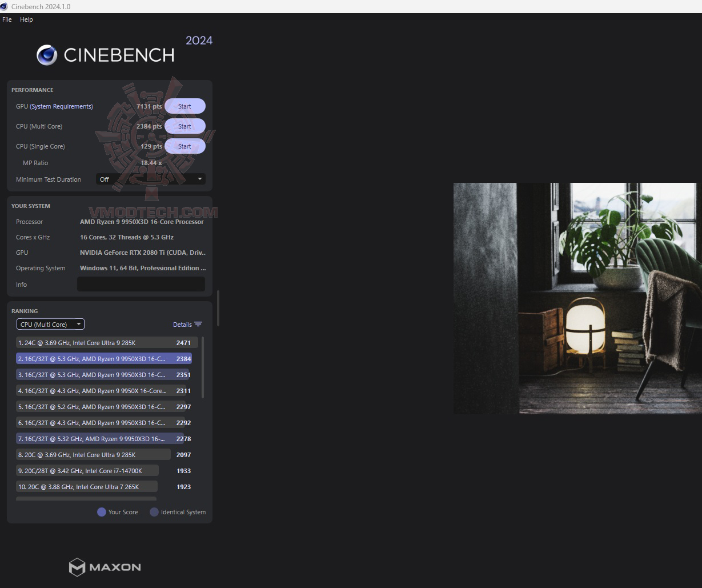This screenshot has height=588, width=702.
Task: Click the NVIDIA GeForce RTX 2080 Ti text
Action: tap(143, 253)
